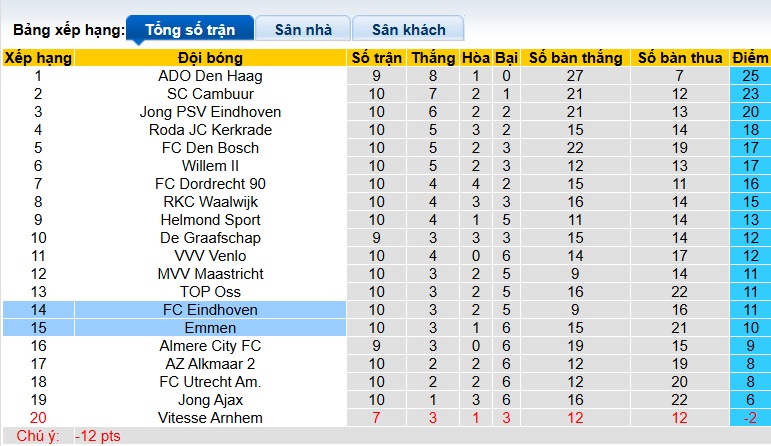Open Almere City FC team entry
Screen dimensions: 771x446
pyautogui.click(x=210, y=346)
